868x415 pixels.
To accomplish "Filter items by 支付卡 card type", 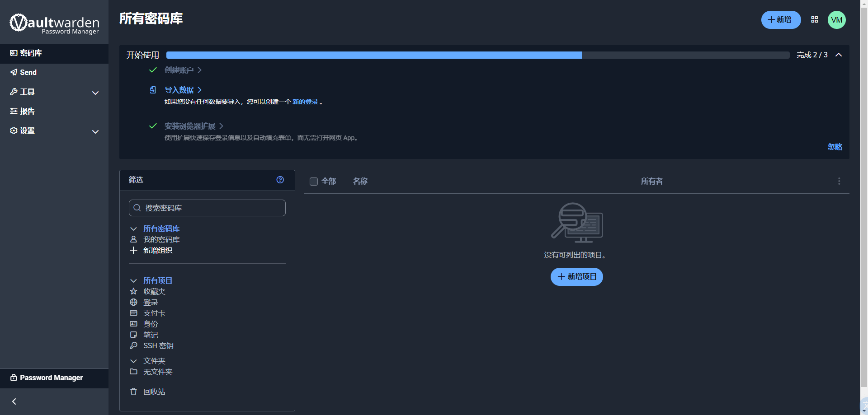I will coord(154,313).
